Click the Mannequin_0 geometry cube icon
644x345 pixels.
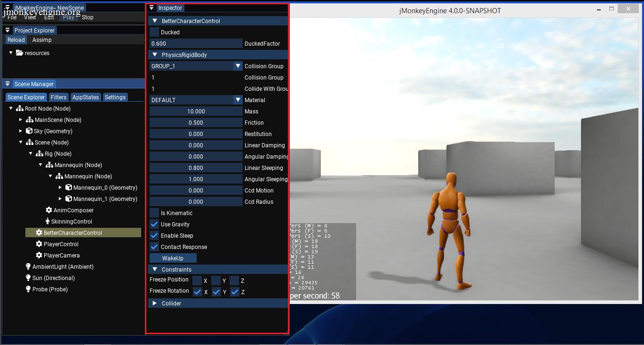point(68,187)
